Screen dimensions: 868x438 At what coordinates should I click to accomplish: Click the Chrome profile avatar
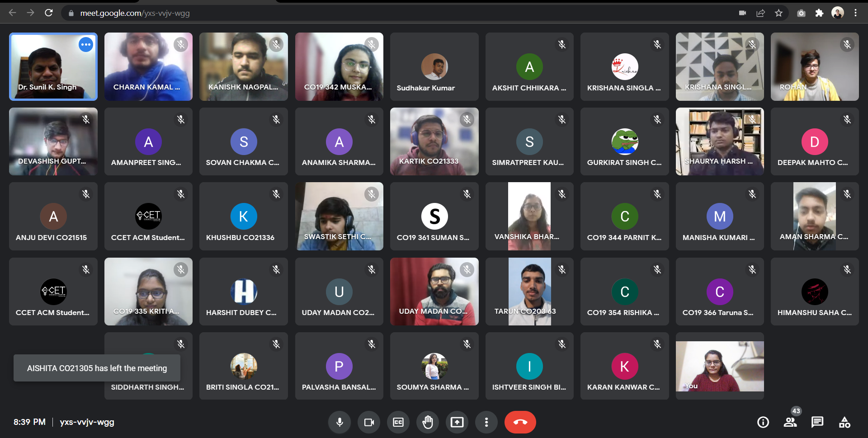tap(837, 13)
